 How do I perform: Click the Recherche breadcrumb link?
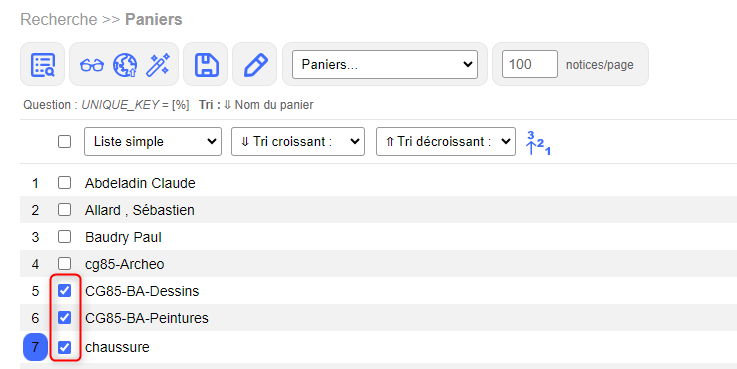(59, 19)
